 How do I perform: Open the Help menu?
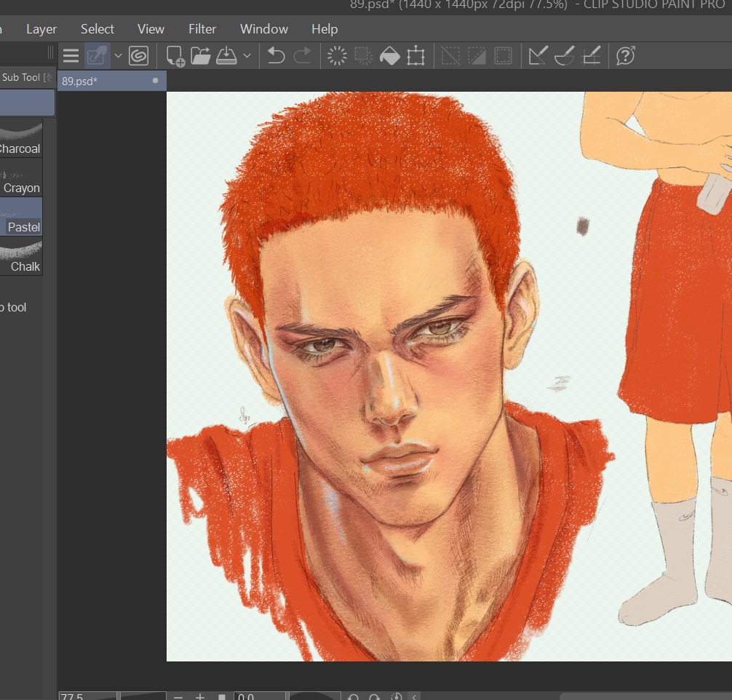click(325, 29)
